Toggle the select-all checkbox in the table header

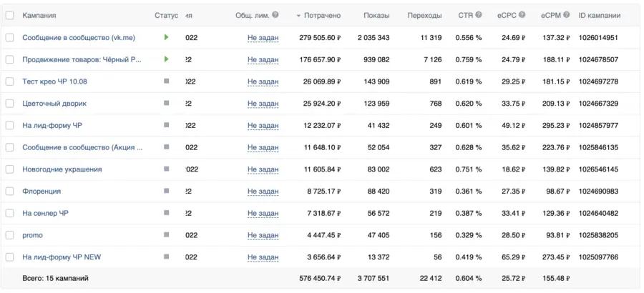click(10, 15)
